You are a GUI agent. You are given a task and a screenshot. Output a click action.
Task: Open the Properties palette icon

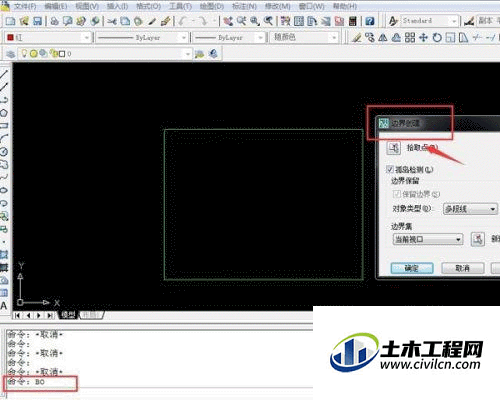click(285, 21)
